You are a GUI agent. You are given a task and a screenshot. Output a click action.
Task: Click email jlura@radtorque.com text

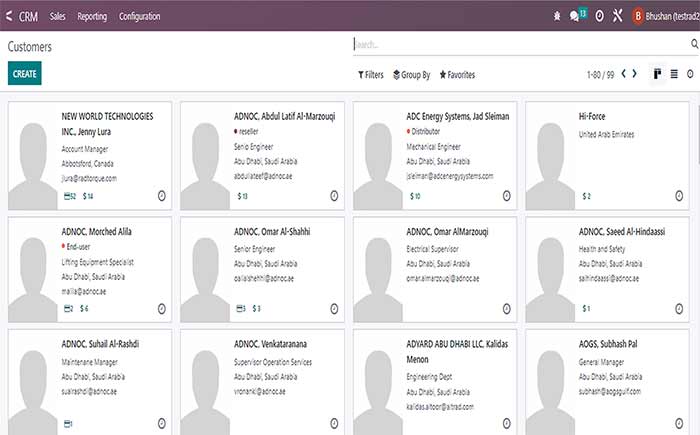point(89,179)
